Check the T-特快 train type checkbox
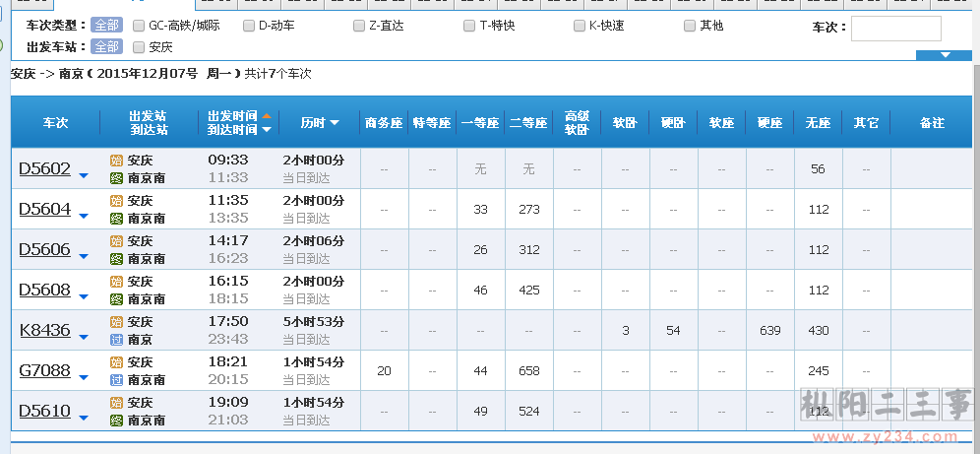Viewport: 980px width, 454px height. [x=469, y=26]
